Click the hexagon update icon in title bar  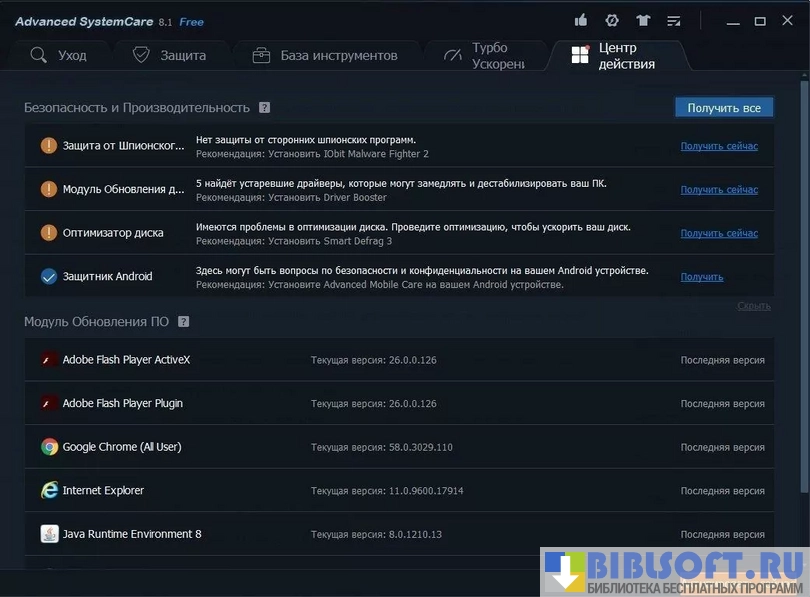pyautogui.click(x=612, y=21)
